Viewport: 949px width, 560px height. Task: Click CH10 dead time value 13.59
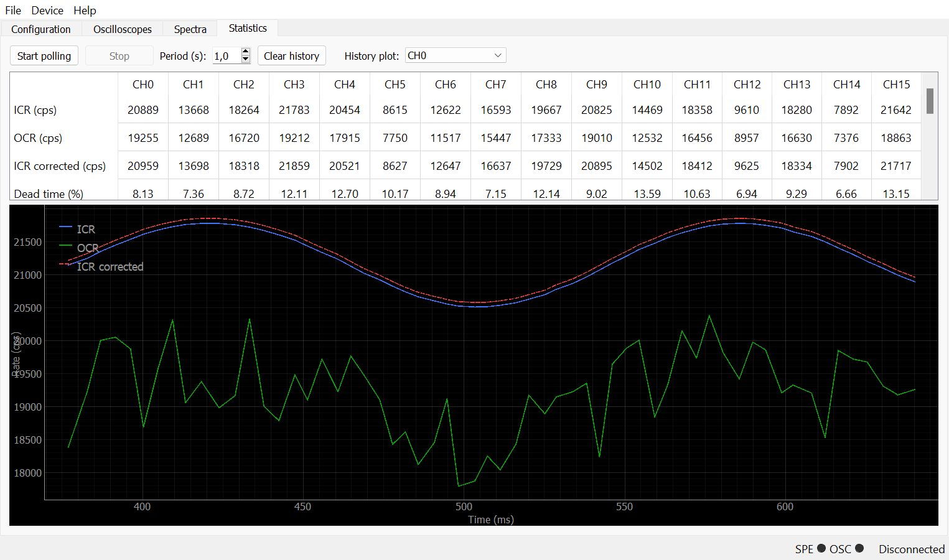[x=647, y=194]
